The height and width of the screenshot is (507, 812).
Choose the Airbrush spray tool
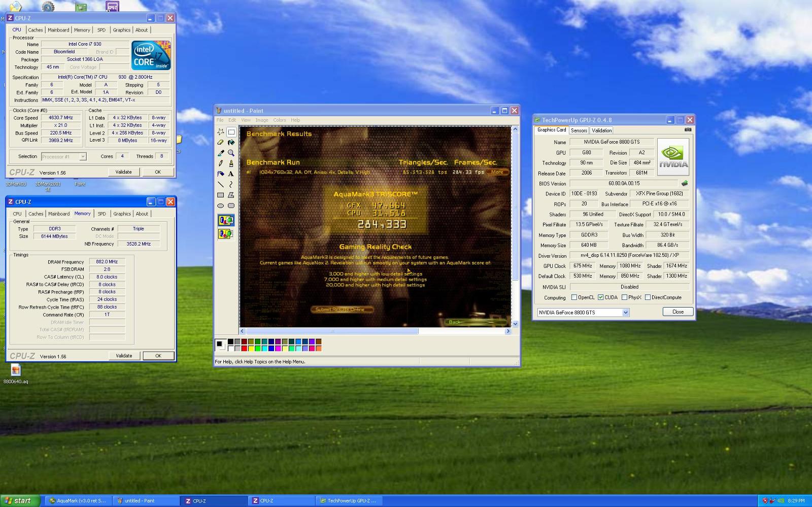pos(221,174)
